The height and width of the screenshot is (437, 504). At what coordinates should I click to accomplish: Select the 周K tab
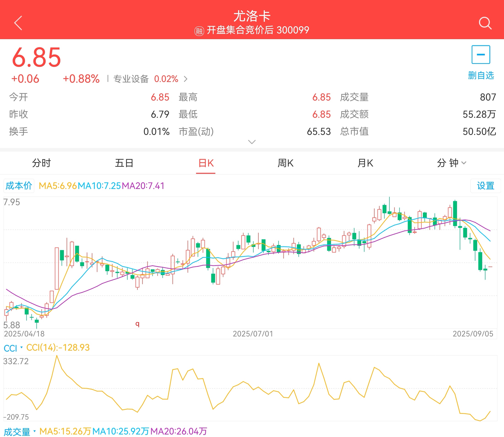(285, 163)
